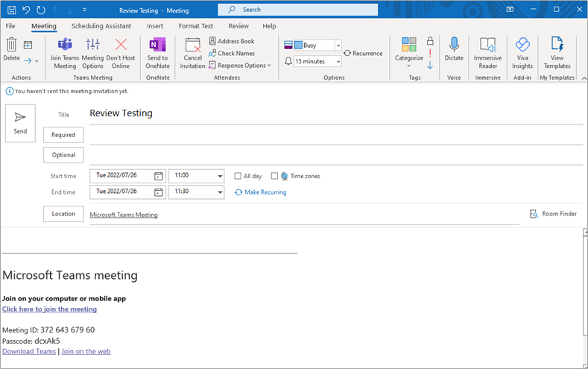
Task: Open the 11:00 start time dropdown
Action: [220, 176]
